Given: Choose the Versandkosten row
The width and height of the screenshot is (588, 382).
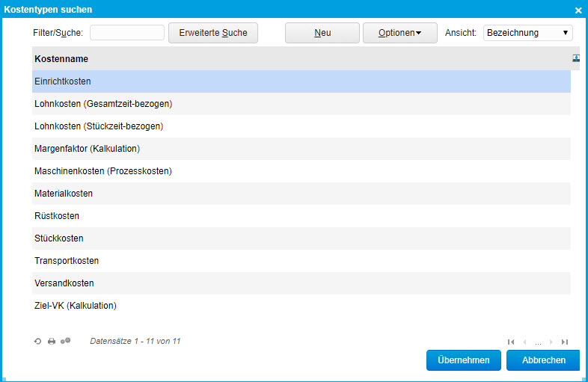Looking at the screenshot, I should click(x=301, y=283).
